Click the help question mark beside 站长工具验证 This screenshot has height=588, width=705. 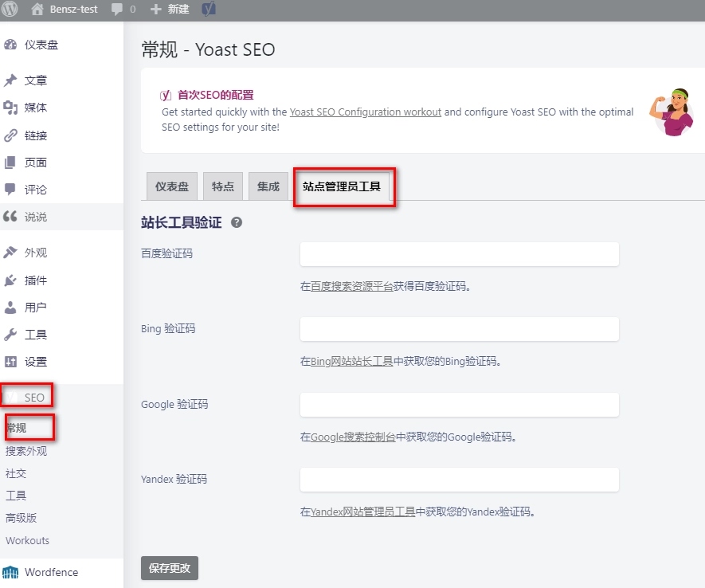click(x=237, y=222)
